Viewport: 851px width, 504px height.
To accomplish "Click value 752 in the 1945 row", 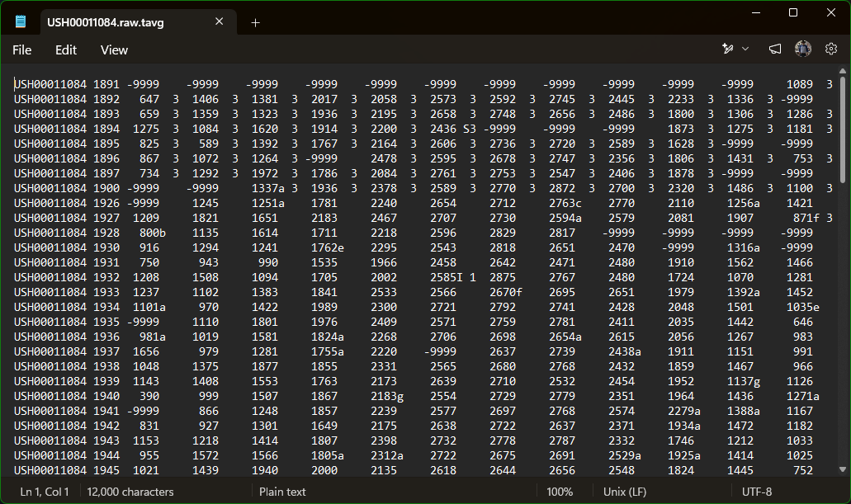I will click(803, 470).
